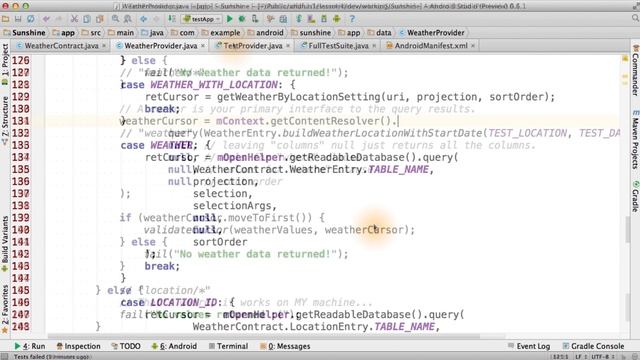Open the Messages tool window
Viewport: 640px width, 360px height.
click(x=285, y=346)
